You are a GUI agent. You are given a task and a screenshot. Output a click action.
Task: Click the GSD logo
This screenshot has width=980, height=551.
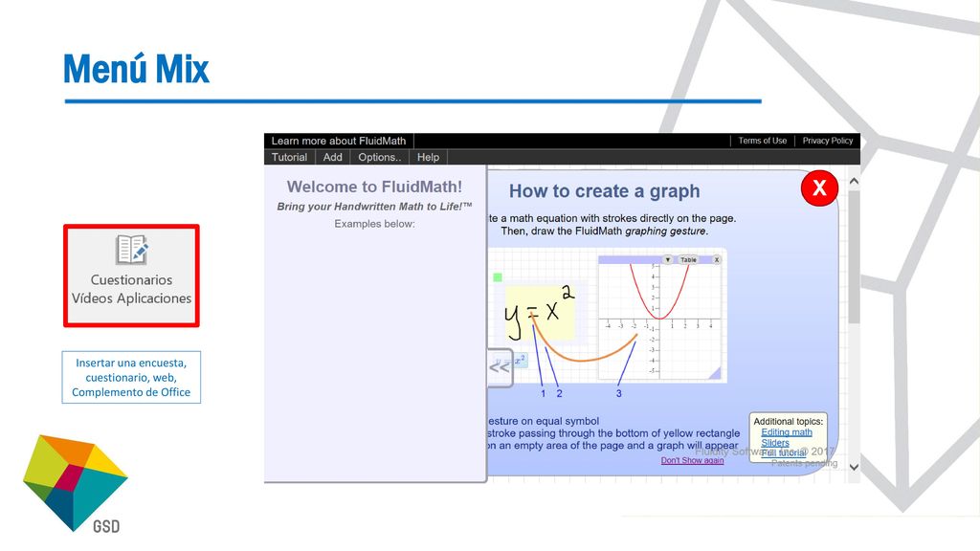pyautogui.click(x=75, y=484)
